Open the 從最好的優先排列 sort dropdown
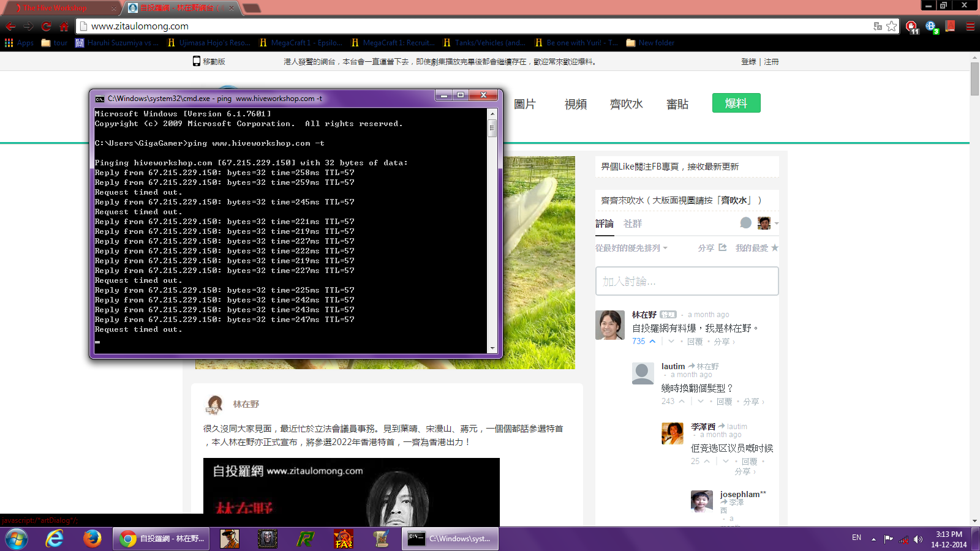 click(631, 248)
